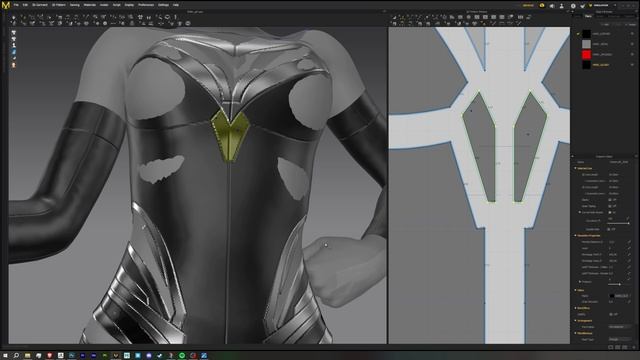Click the last round icon in 3D toolbar bottom row

(x=188, y=23)
